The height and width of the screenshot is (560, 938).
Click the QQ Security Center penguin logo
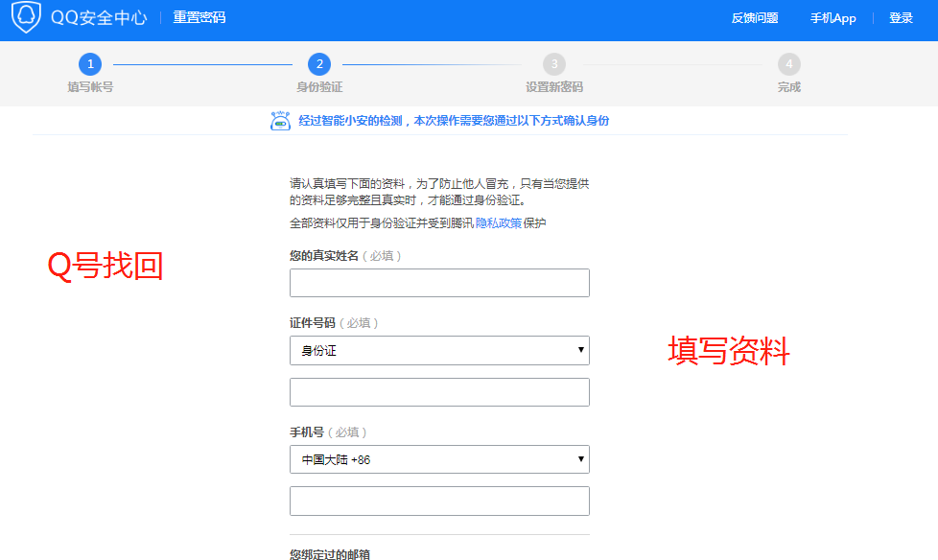point(26,17)
